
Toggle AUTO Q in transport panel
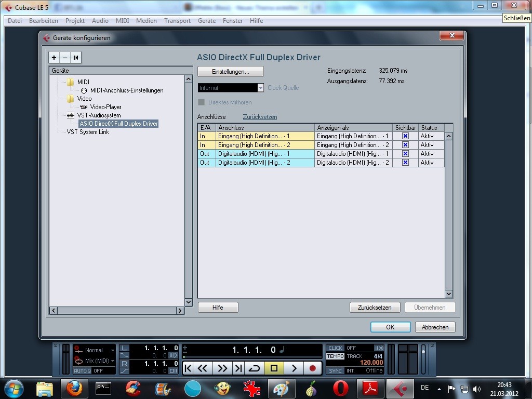click(x=83, y=371)
